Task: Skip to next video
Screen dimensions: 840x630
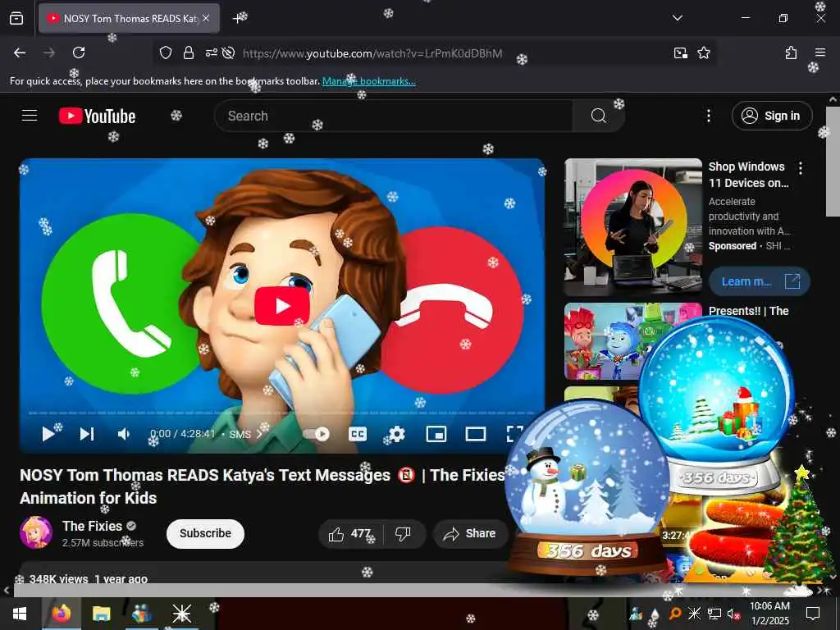Action: [x=87, y=434]
